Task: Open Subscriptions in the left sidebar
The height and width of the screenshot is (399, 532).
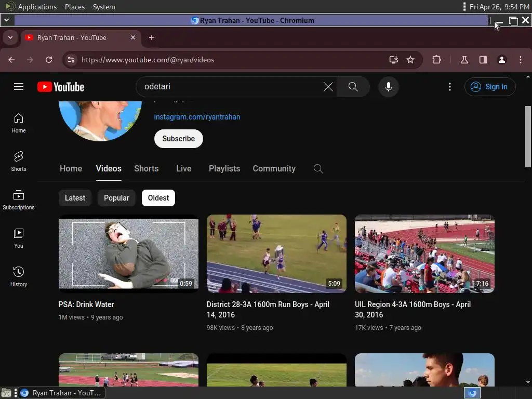Action: (19, 200)
